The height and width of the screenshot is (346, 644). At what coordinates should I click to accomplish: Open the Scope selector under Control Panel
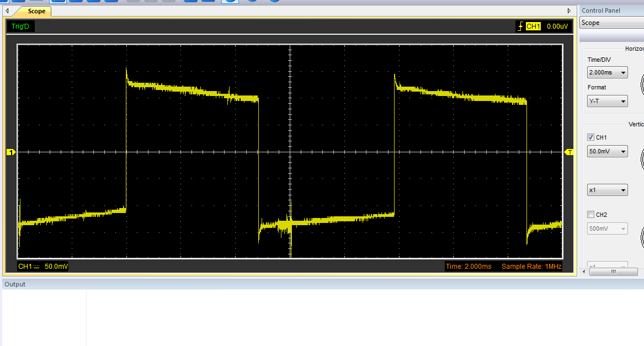[611, 23]
